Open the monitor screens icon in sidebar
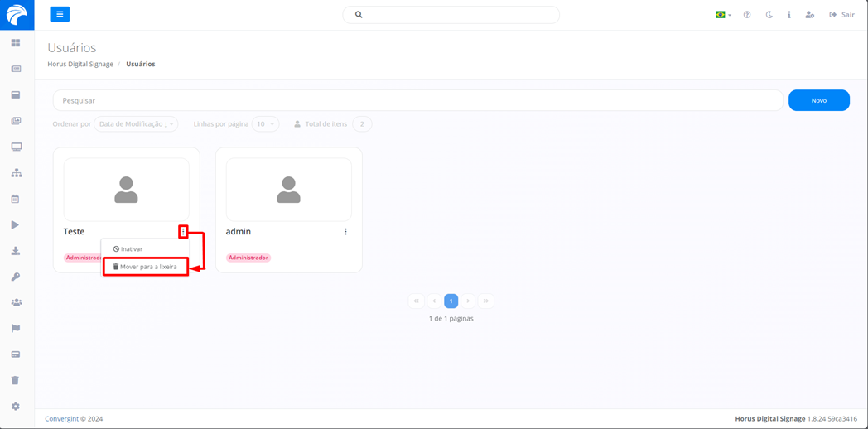This screenshot has width=868, height=429. [x=16, y=147]
